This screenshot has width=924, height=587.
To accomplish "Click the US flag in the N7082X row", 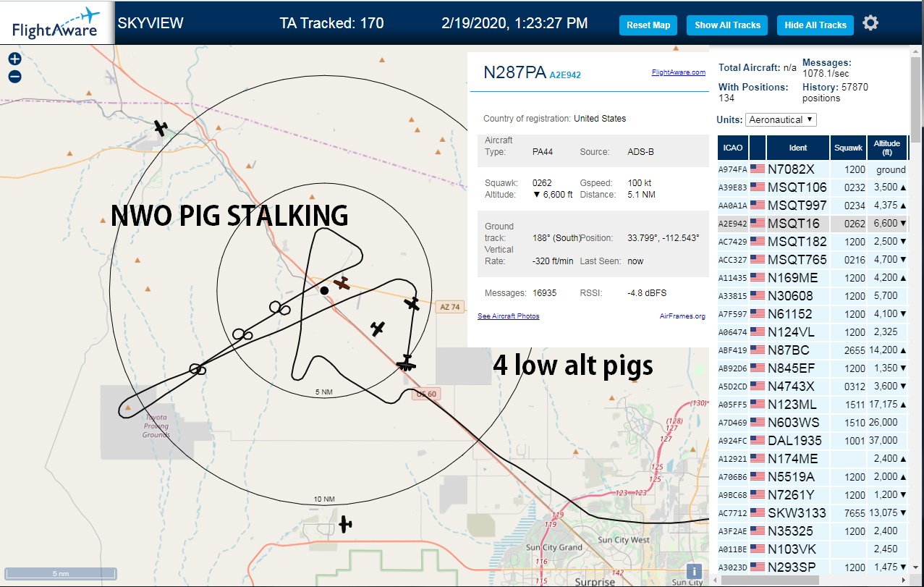I will pyautogui.click(x=758, y=169).
